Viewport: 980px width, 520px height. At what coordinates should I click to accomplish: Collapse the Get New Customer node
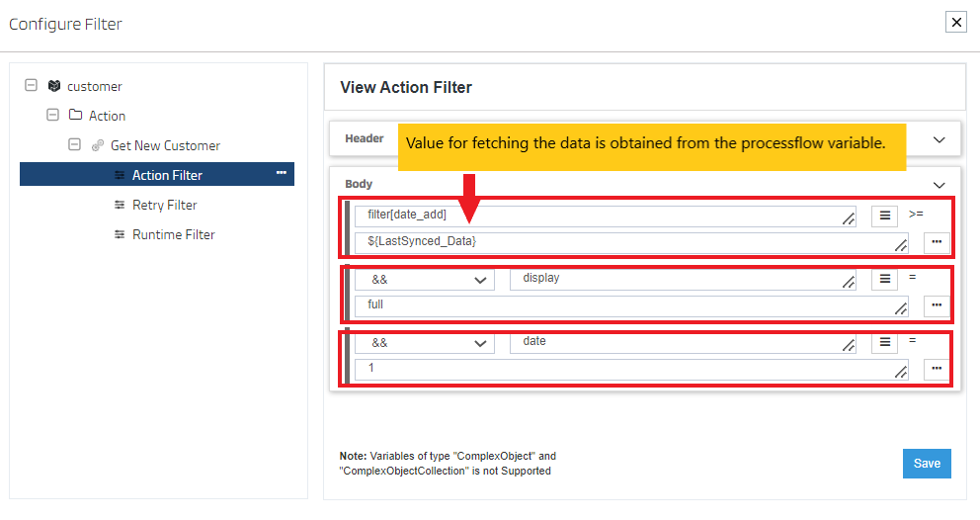(x=74, y=145)
